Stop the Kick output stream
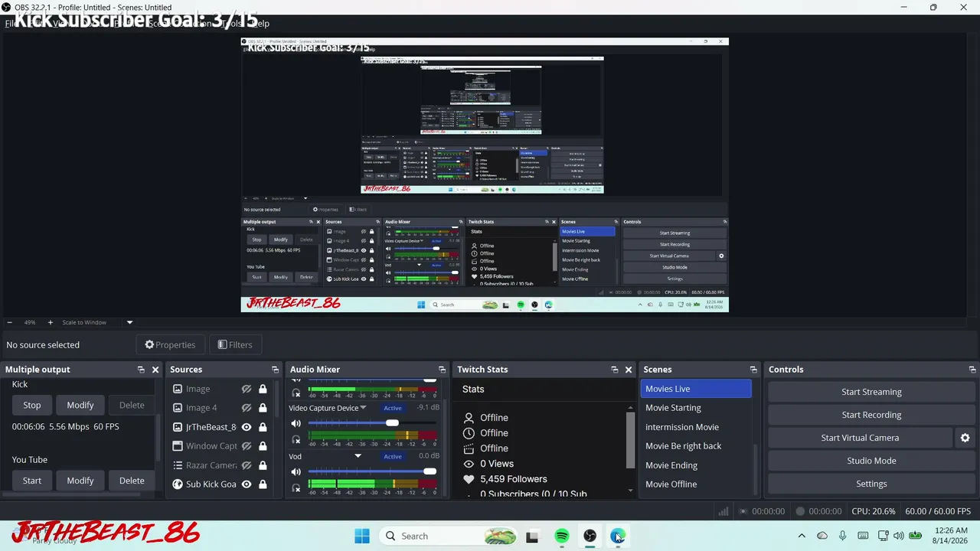 (32, 405)
